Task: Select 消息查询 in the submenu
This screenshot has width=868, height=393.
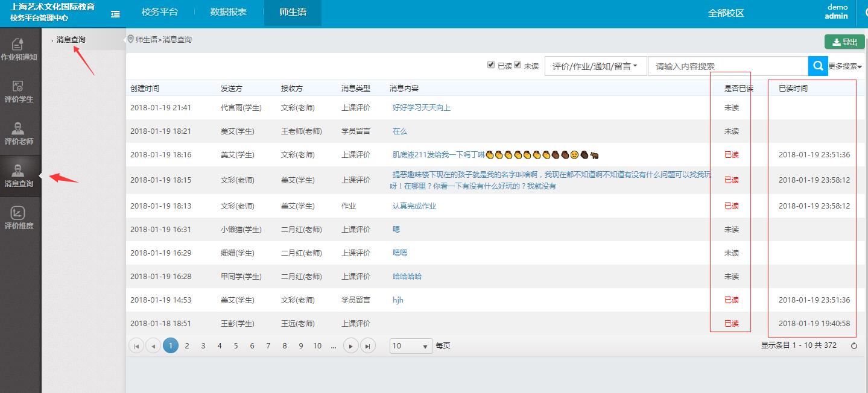Action: tap(71, 40)
